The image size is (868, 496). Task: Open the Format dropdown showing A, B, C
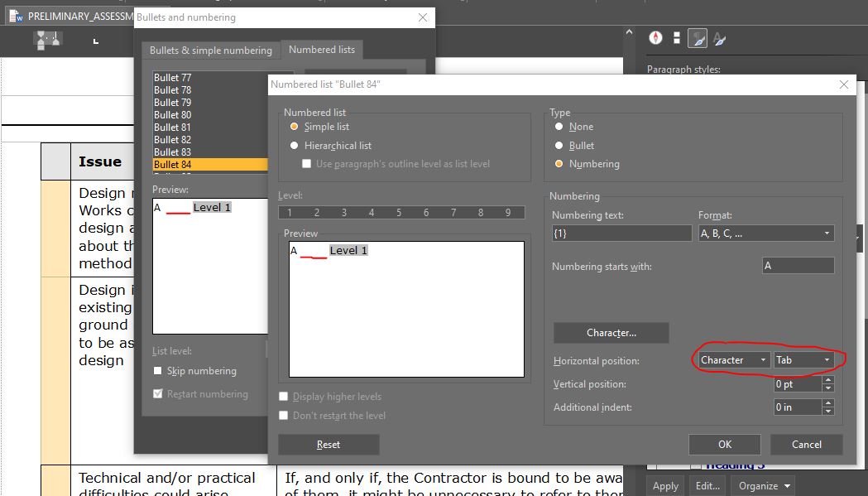765,234
